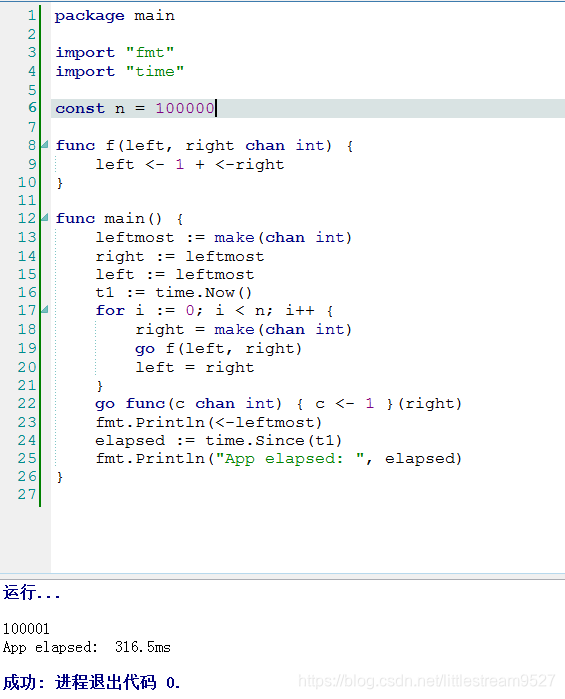
Task: Click 'go f(left, right)' line
Action: click(219, 349)
